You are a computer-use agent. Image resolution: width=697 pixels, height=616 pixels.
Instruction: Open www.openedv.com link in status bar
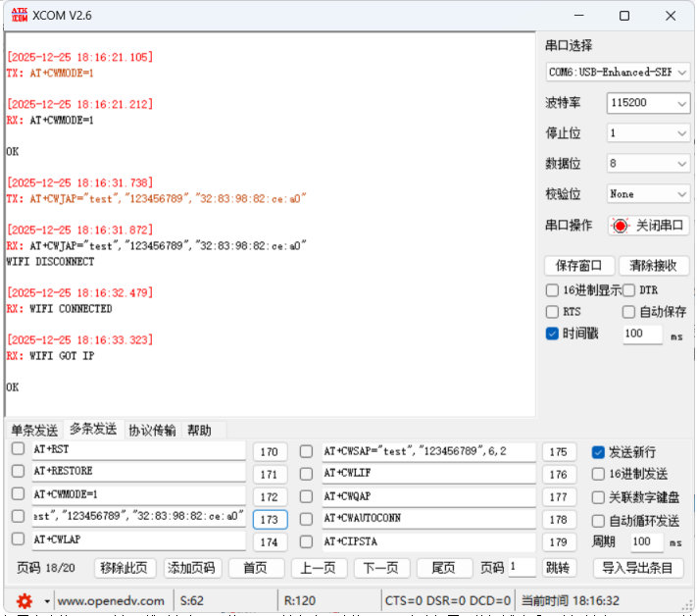click(111, 601)
